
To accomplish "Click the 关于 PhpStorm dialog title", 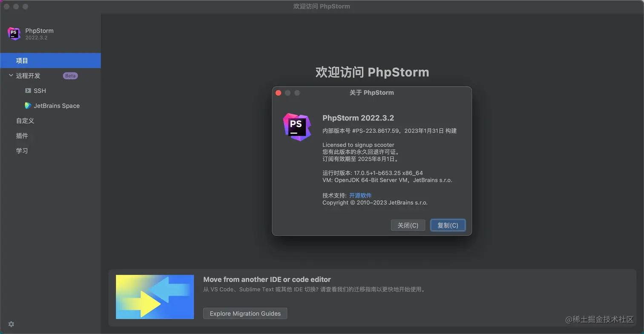I will point(372,92).
